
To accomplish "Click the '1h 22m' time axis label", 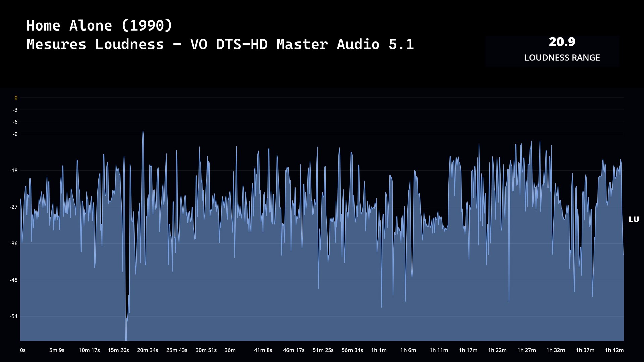I will (x=497, y=350).
